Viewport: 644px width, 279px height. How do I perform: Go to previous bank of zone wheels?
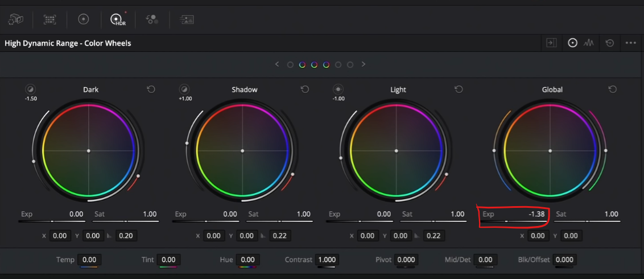(277, 64)
